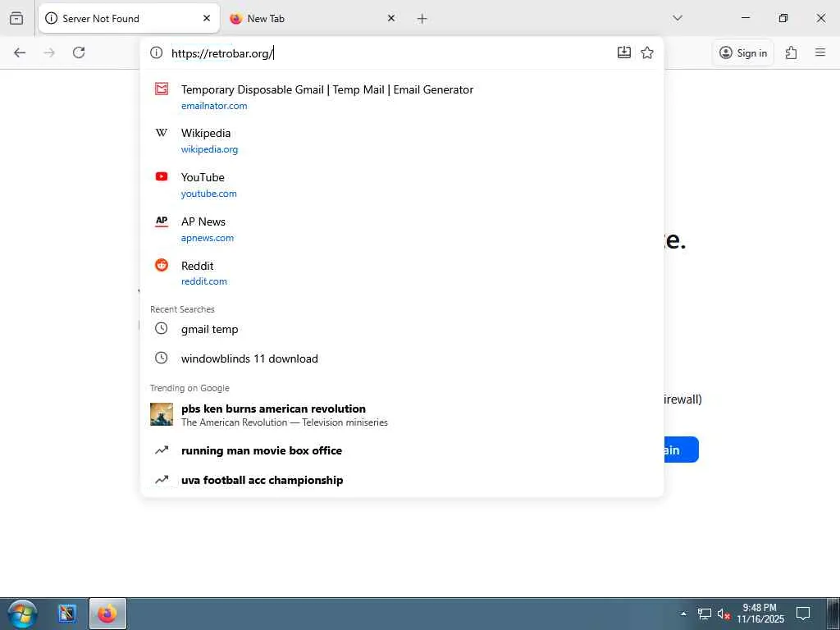Image resolution: width=840 pixels, height=630 pixels.
Task: Click the muted volume tray icon
Action: (724, 614)
